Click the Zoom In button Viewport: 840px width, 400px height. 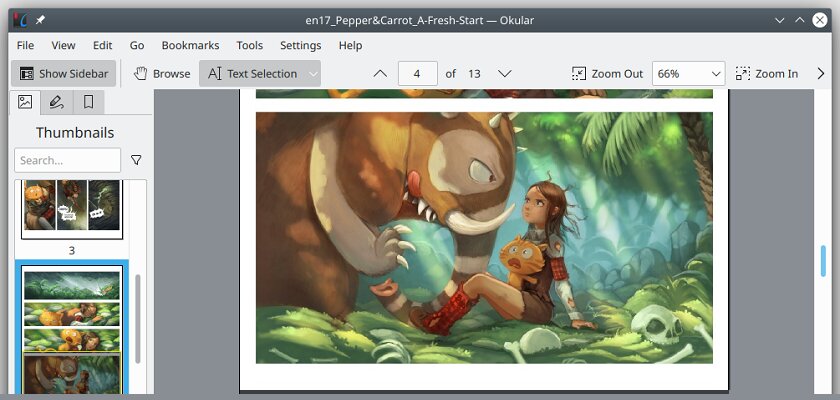[x=767, y=74]
